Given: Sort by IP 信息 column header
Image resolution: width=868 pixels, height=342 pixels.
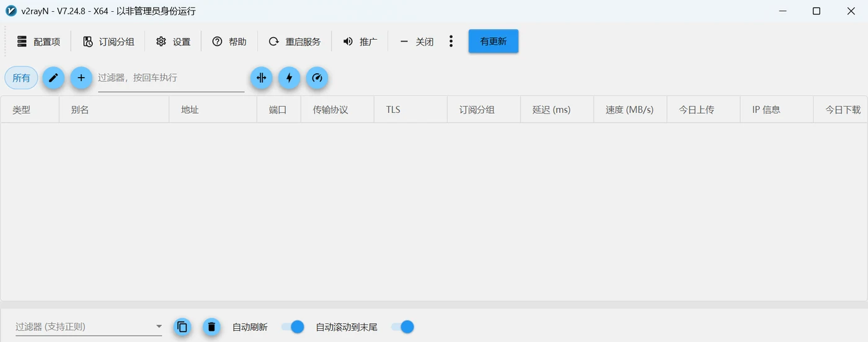Looking at the screenshot, I should (x=776, y=109).
